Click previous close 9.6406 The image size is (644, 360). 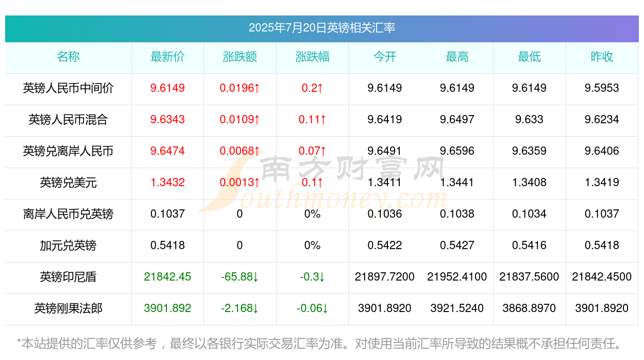[x=602, y=151]
